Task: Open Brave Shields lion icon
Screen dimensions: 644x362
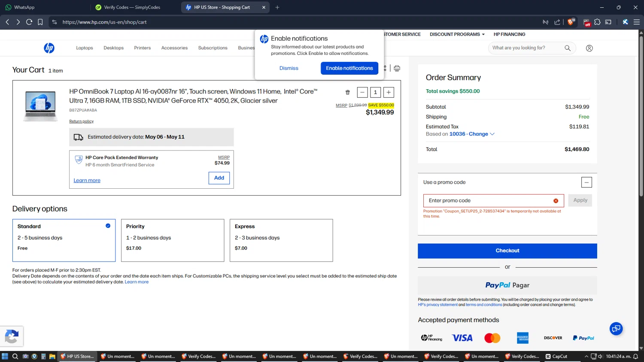Action: click(x=571, y=22)
